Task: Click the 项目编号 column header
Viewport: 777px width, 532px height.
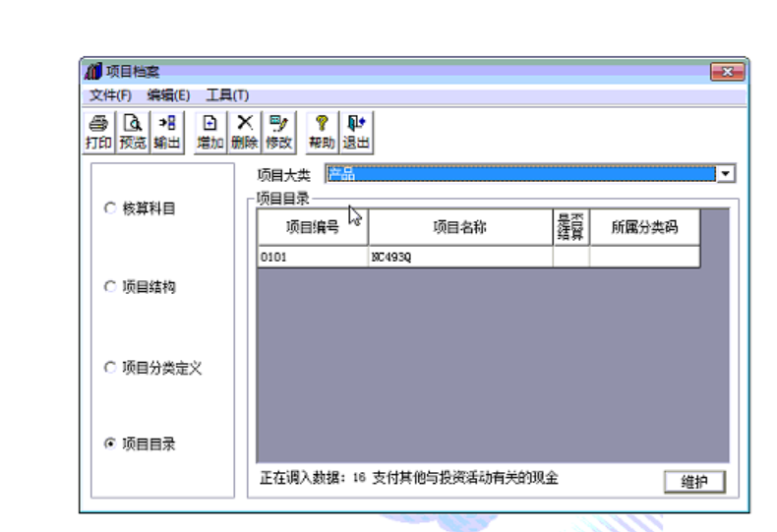Action: tap(313, 227)
